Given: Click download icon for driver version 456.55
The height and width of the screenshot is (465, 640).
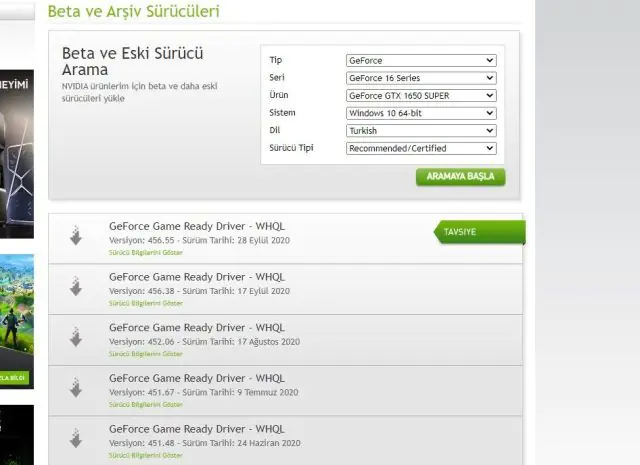Looking at the screenshot, I should 76,236.
